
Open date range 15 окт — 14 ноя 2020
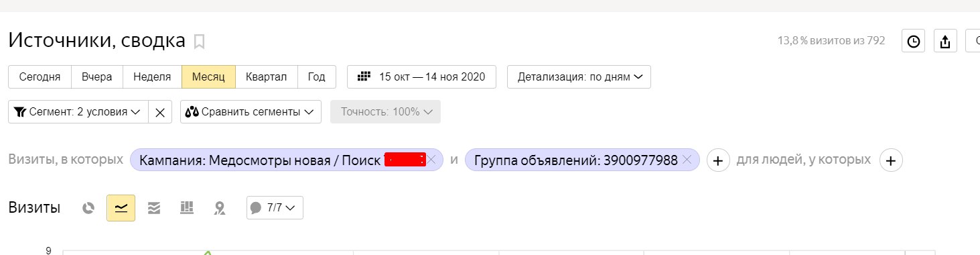click(421, 76)
